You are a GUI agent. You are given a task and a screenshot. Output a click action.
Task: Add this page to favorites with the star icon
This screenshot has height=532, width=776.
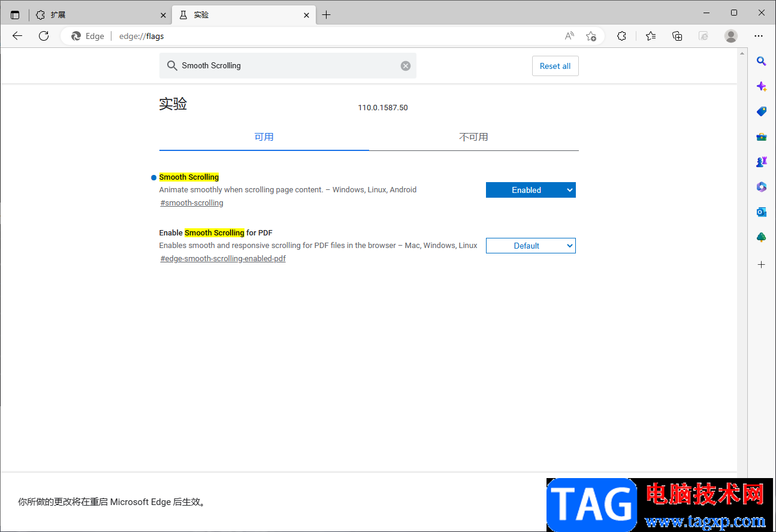(x=591, y=36)
